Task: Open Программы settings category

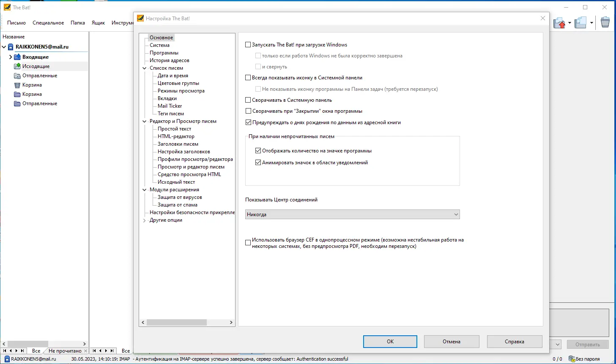Action: pos(164,53)
